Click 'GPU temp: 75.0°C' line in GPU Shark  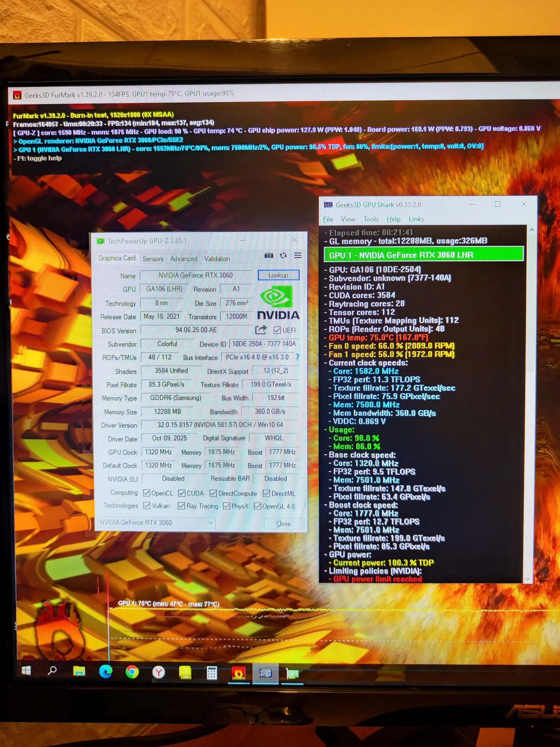click(x=378, y=337)
